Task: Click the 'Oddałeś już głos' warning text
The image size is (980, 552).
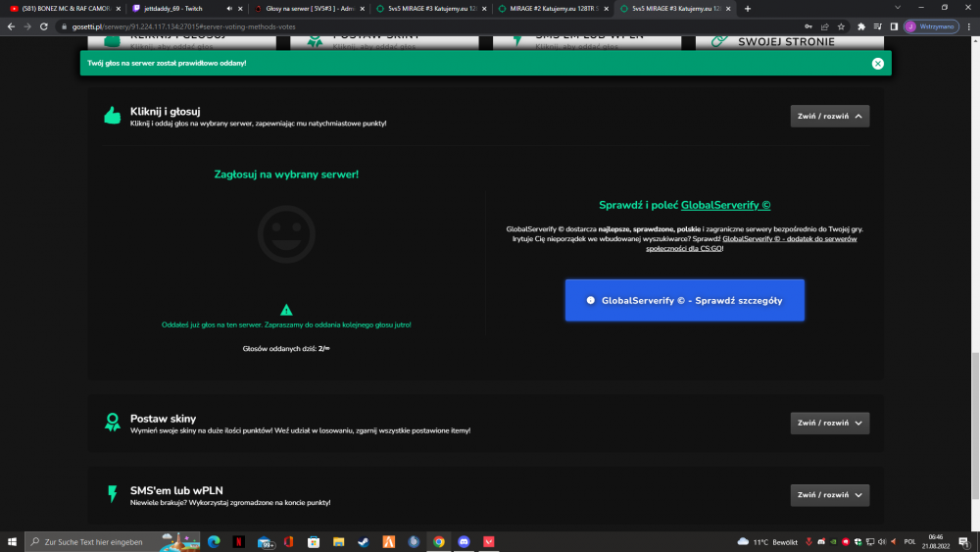Action: pyautogui.click(x=286, y=325)
